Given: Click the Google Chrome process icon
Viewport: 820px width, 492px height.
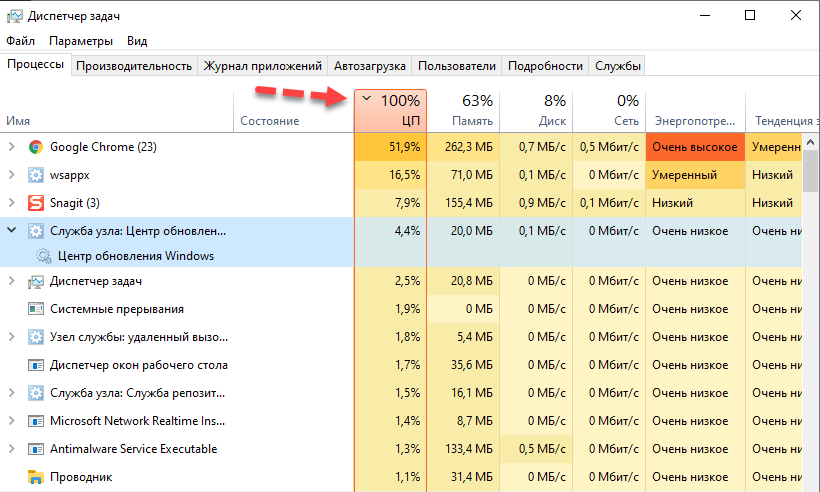Looking at the screenshot, I should pos(36,147).
